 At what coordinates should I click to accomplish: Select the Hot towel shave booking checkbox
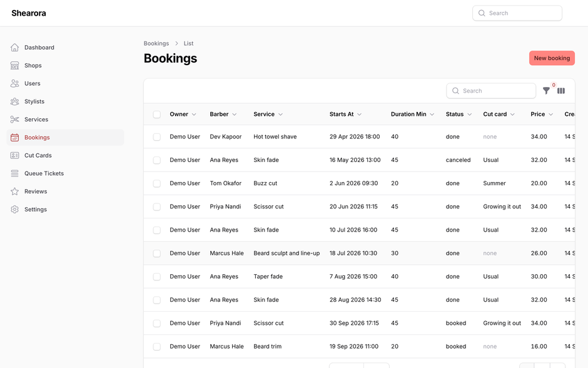[x=157, y=137]
